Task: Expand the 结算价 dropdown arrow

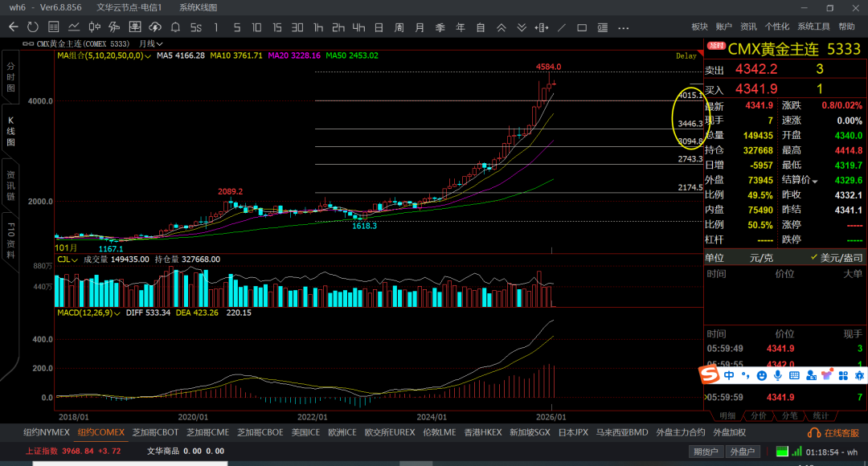Action: tap(815, 181)
